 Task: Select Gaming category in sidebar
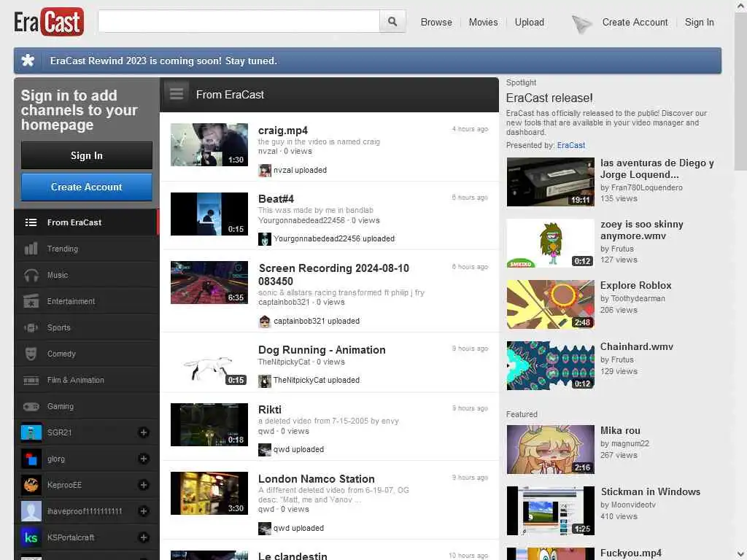pyautogui.click(x=86, y=406)
